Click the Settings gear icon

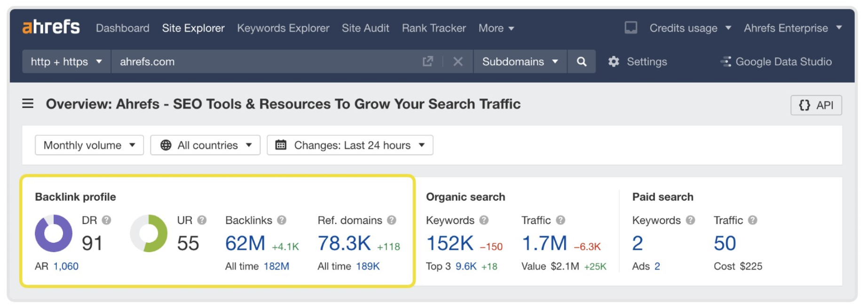(614, 62)
